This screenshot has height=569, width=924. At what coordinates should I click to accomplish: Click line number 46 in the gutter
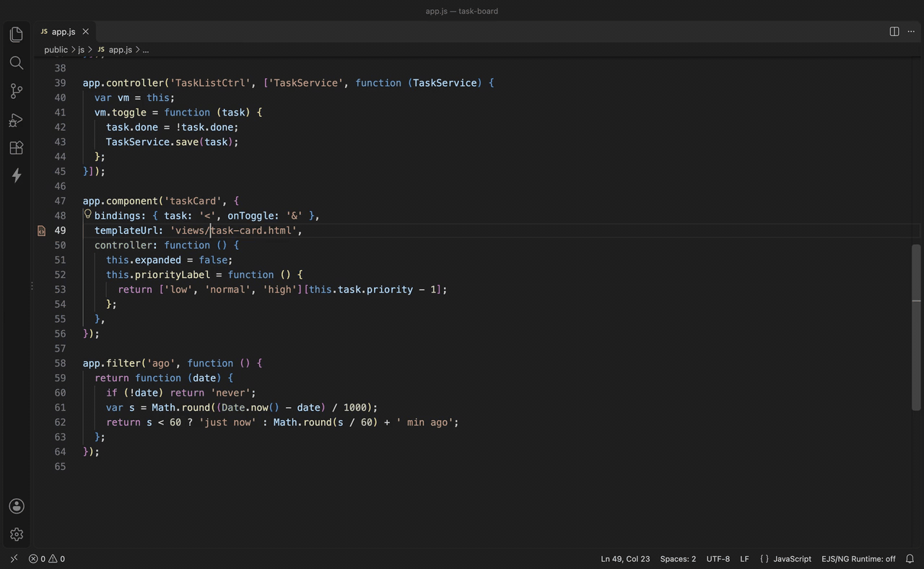60,186
